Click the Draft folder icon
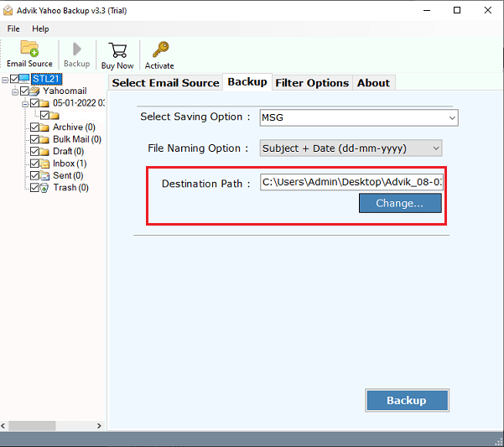Screen dimensions: 504x447 [x=44, y=152]
